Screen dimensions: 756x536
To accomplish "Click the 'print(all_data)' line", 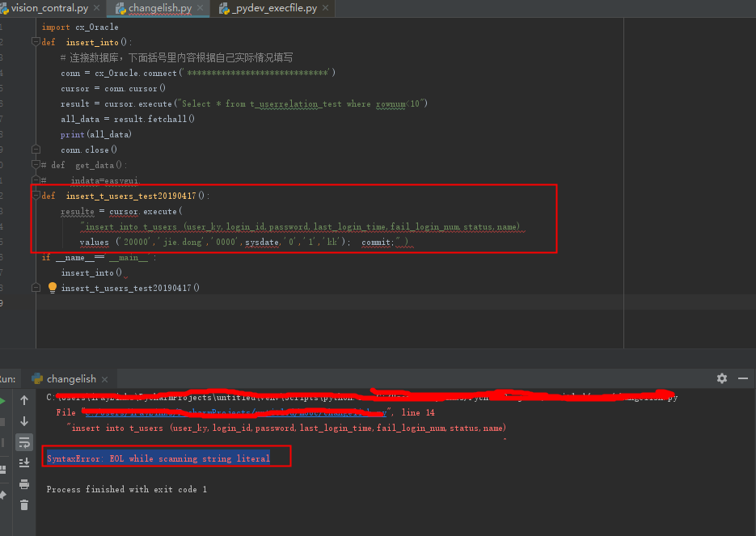I will pos(96,134).
